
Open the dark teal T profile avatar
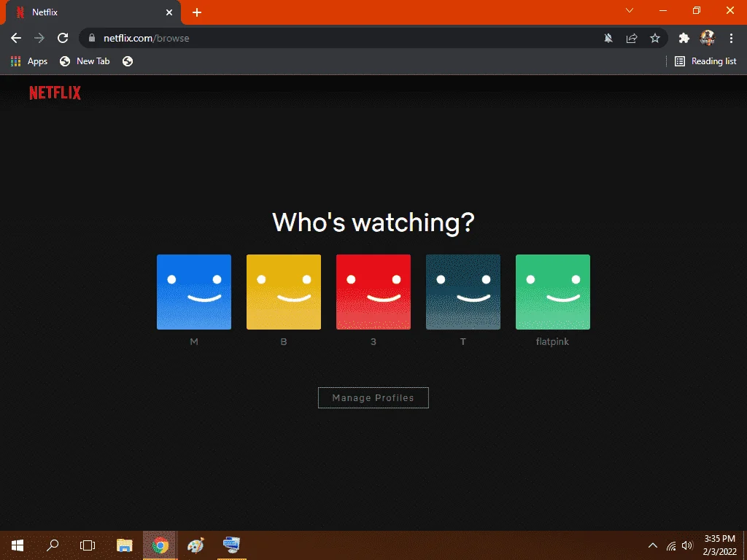click(x=463, y=292)
